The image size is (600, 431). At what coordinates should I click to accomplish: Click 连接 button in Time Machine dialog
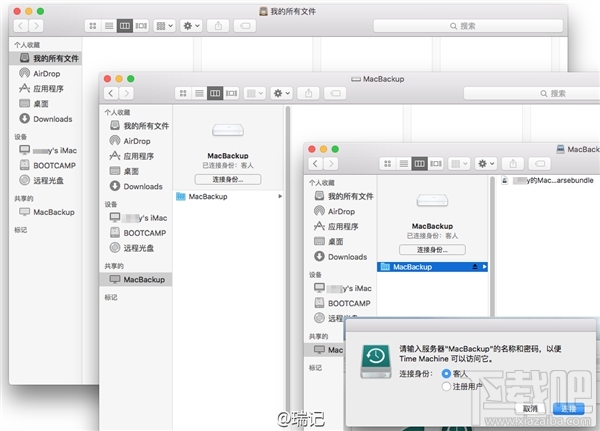click(568, 409)
